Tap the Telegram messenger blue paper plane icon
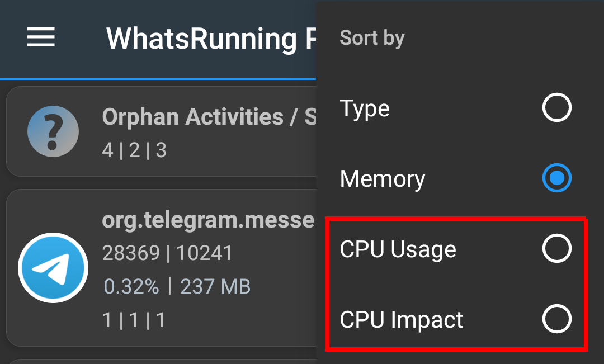Screen dimensions: 604x364 point(54,267)
